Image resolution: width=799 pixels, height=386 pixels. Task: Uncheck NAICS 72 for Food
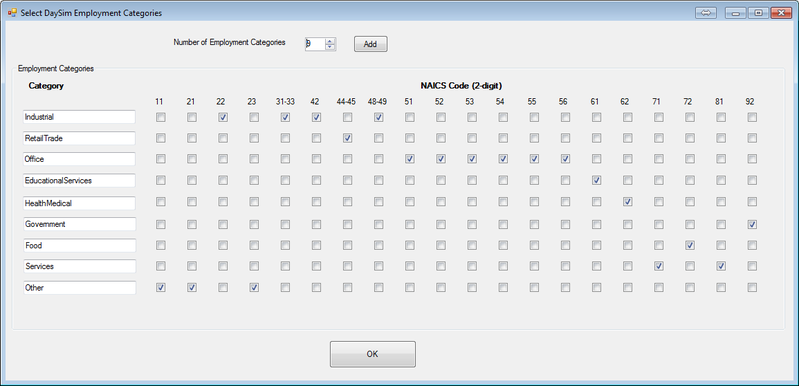(689, 245)
